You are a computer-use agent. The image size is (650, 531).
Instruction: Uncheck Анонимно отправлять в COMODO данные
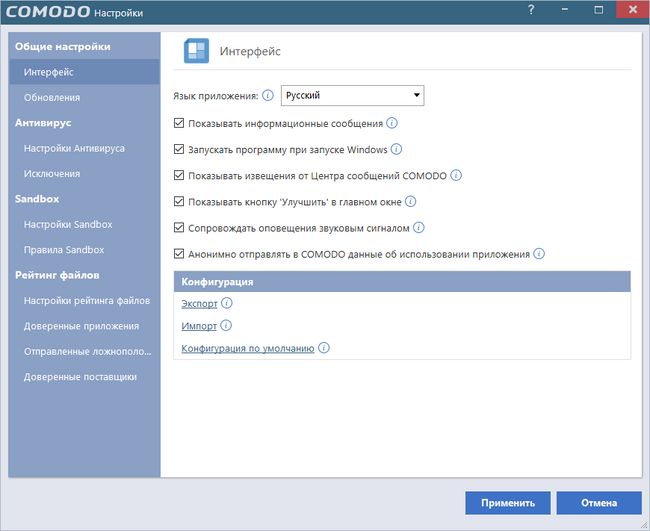tap(179, 254)
